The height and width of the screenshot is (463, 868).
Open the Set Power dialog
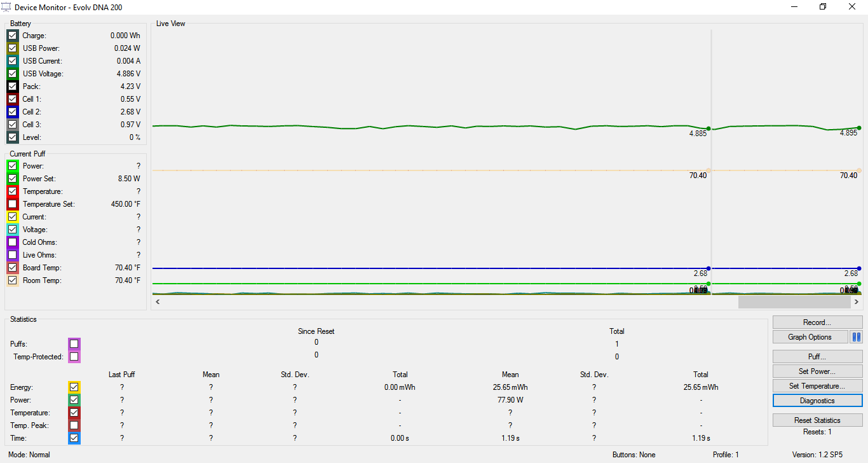[817, 371]
